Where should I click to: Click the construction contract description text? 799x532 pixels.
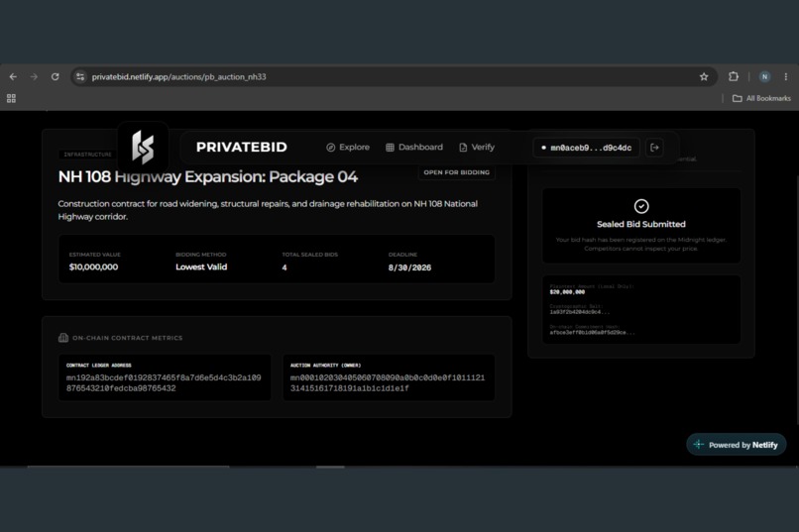click(268, 210)
